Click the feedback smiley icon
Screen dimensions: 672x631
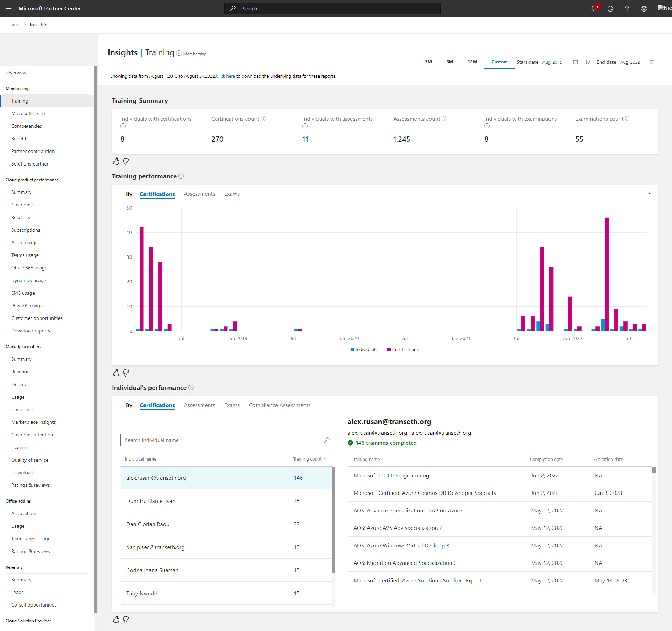point(610,9)
